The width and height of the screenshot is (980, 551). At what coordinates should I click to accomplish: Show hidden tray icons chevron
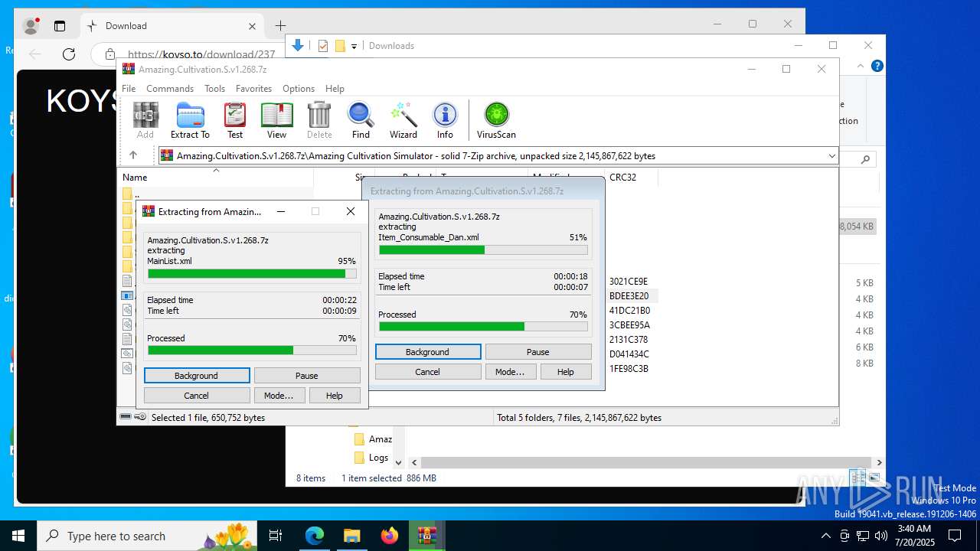(825, 536)
